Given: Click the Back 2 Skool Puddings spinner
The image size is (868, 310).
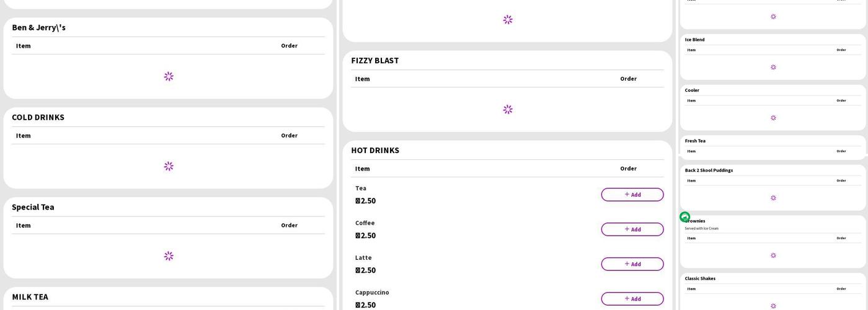Looking at the screenshot, I should 773,198.
